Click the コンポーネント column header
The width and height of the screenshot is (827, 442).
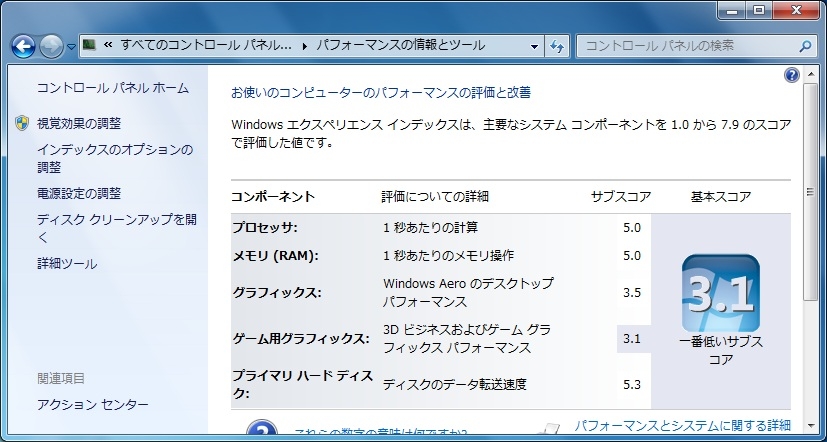273,197
